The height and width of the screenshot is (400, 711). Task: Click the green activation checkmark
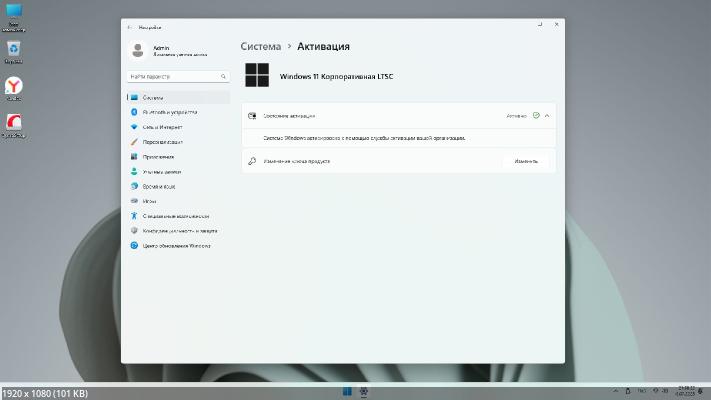536,116
